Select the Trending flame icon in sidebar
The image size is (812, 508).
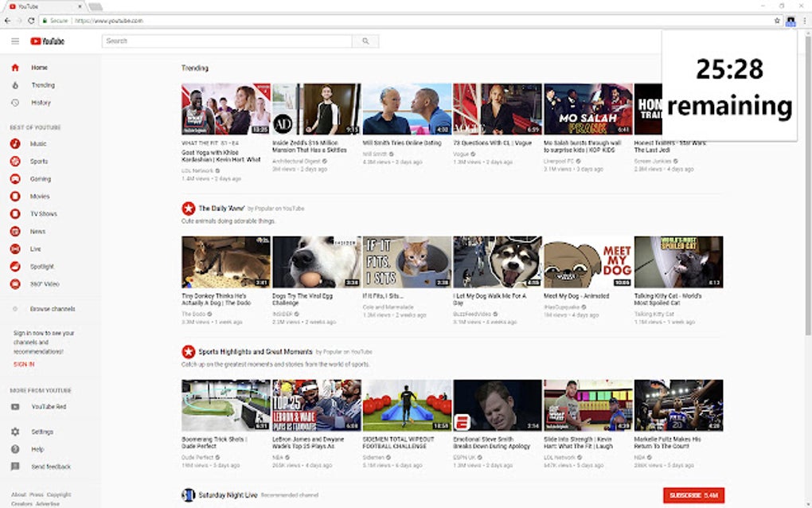(14, 84)
